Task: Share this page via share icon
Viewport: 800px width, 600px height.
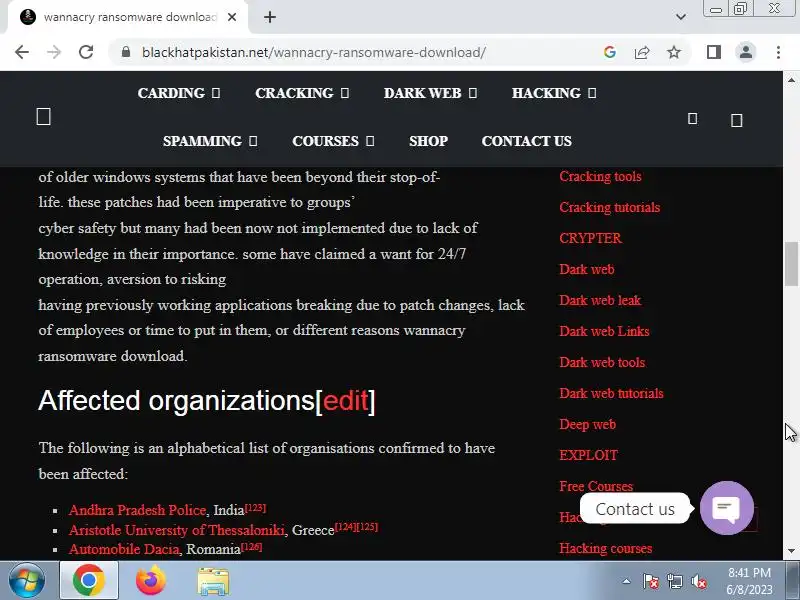Action: click(x=642, y=52)
